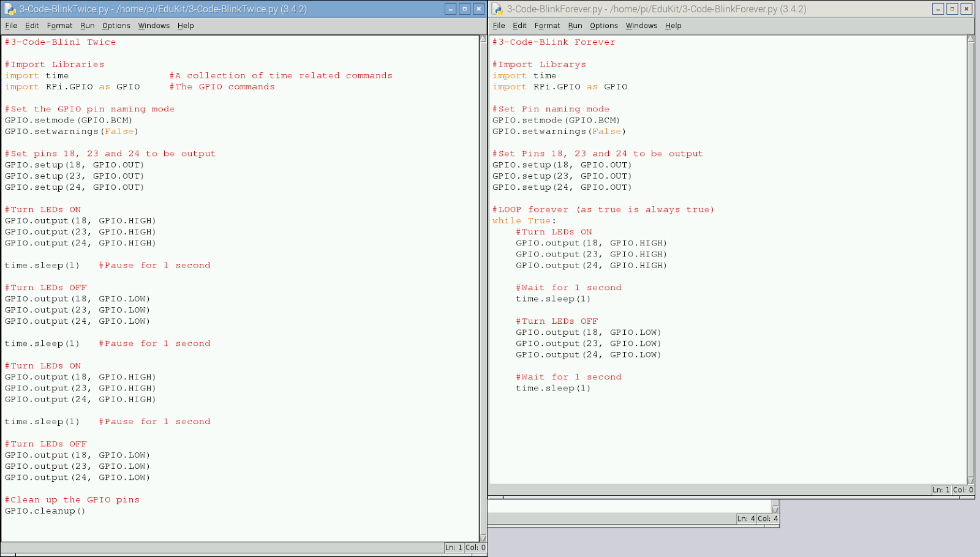Click the Python icon in BlinkForever title bar

click(497, 9)
